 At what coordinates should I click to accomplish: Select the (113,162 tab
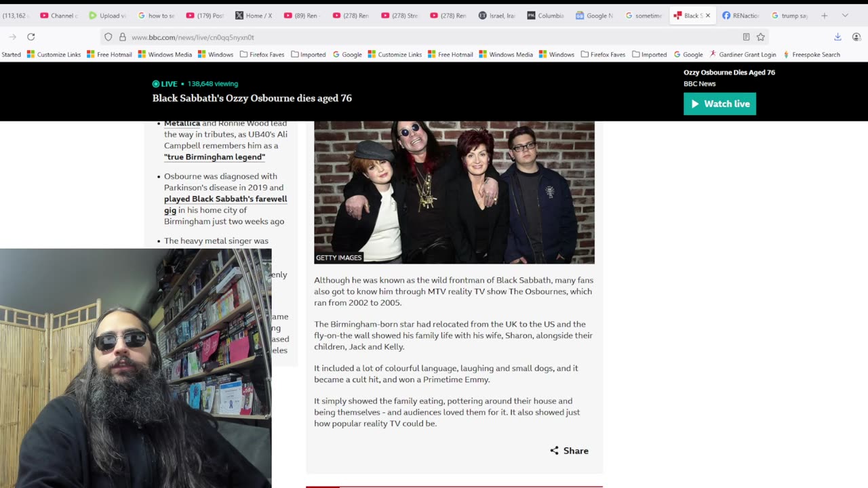click(16, 16)
